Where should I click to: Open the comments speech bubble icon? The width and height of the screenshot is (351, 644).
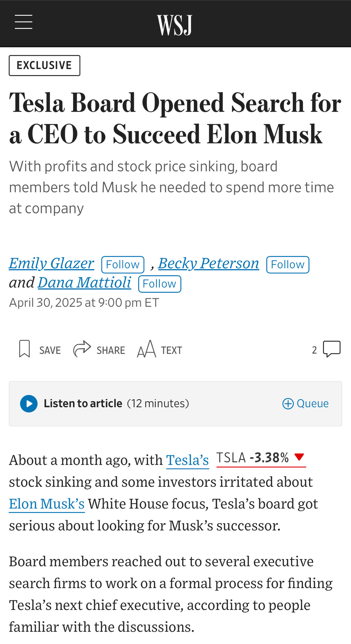click(332, 349)
